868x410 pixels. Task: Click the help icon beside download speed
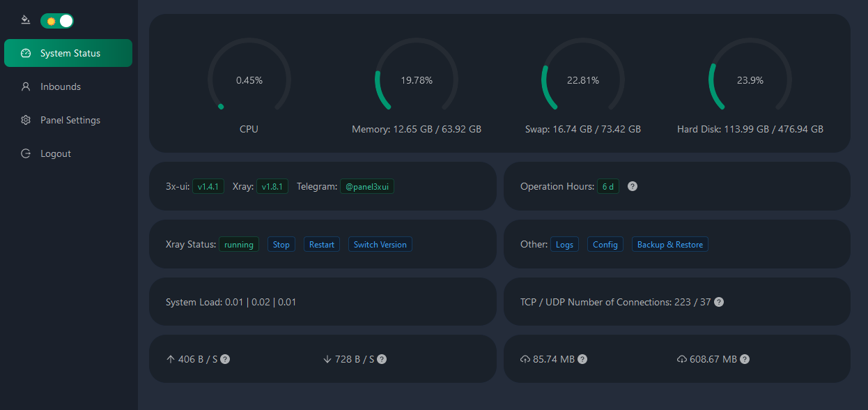tap(382, 359)
